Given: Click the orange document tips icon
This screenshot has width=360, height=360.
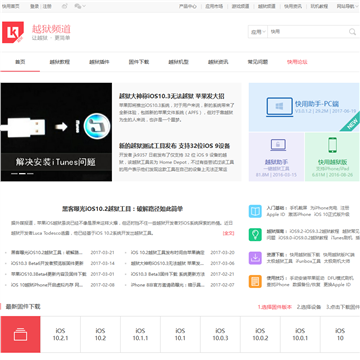Looking at the screenshot, I should (x=255, y=281).
